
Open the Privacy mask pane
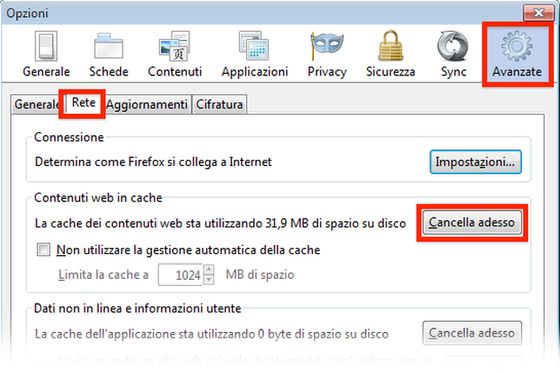[x=327, y=54]
